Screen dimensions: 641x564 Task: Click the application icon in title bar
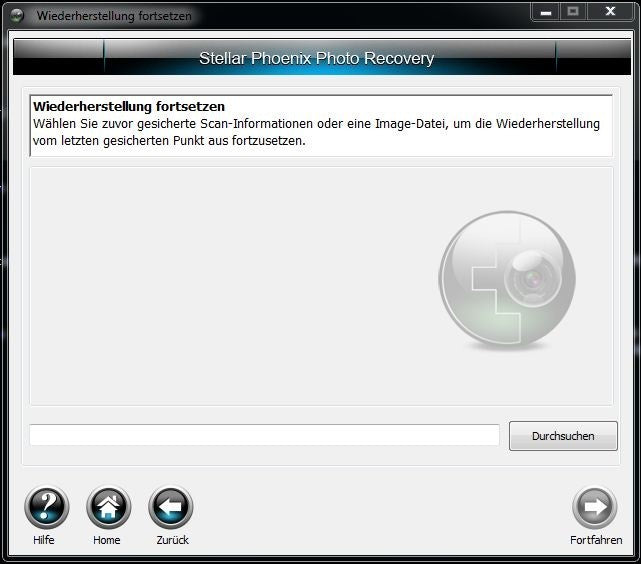point(17,16)
